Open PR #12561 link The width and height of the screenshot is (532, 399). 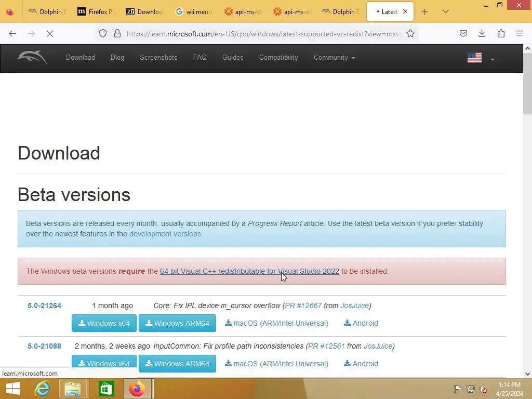[x=326, y=347]
